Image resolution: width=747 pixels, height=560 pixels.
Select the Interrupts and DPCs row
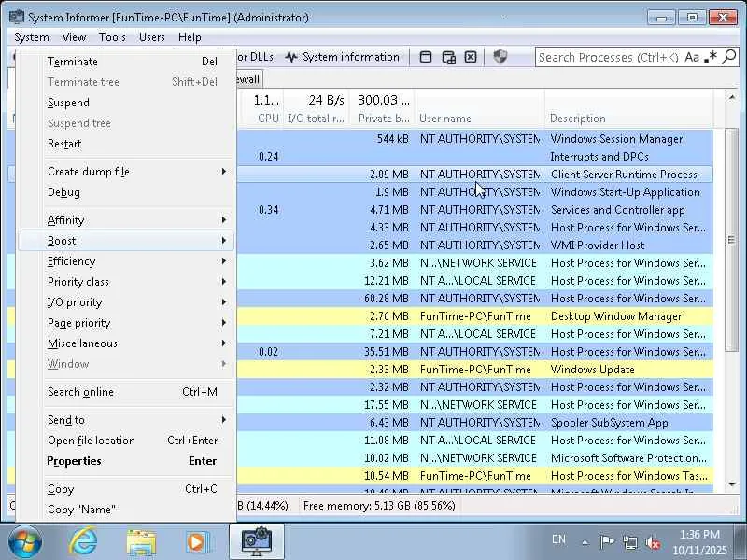point(475,157)
